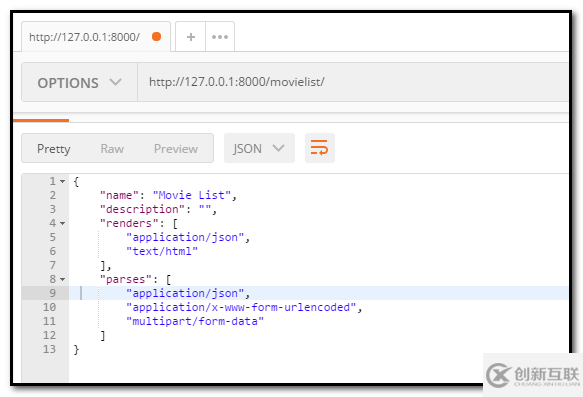Click the "multipart/form-data" value
Screen dimensions: 583x397
[195, 321]
